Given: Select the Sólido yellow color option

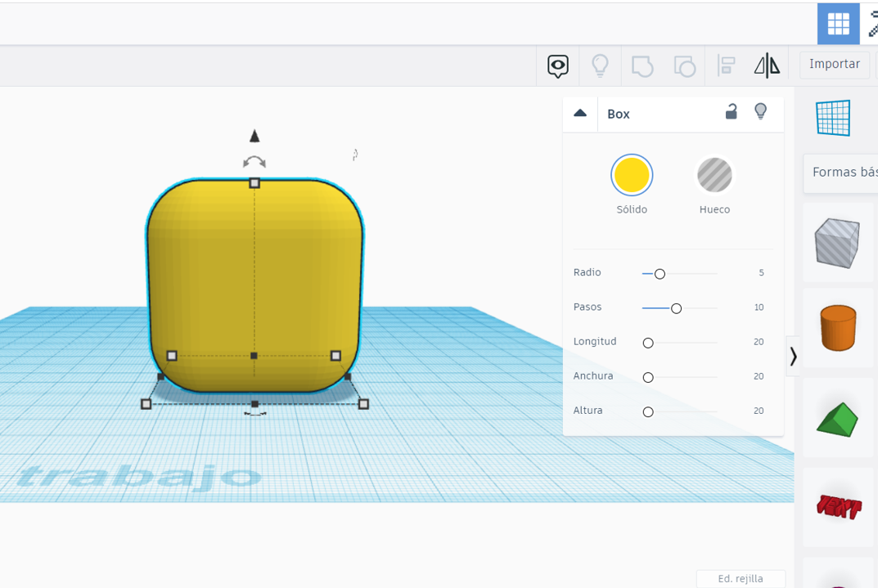Looking at the screenshot, I should pos(632,175).
